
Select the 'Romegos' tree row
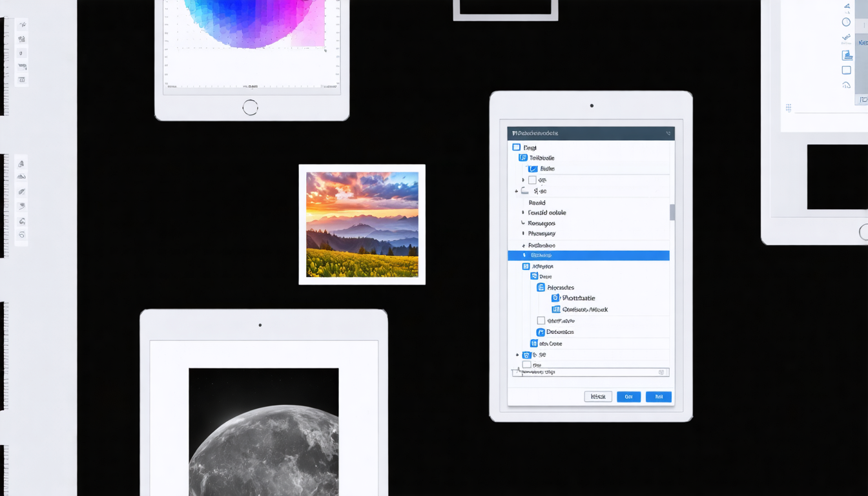coord(541,223)
